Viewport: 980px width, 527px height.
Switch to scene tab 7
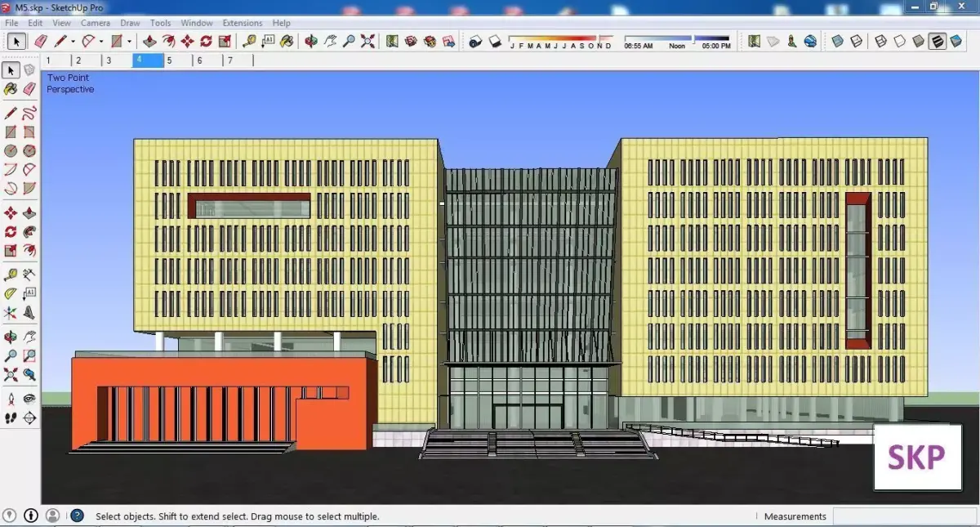click(238, 60)
